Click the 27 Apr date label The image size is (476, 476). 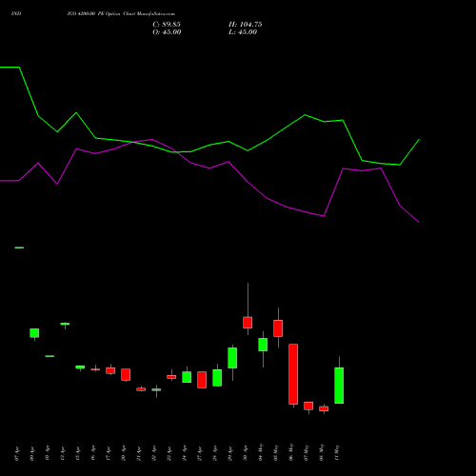tap(200, 453)
